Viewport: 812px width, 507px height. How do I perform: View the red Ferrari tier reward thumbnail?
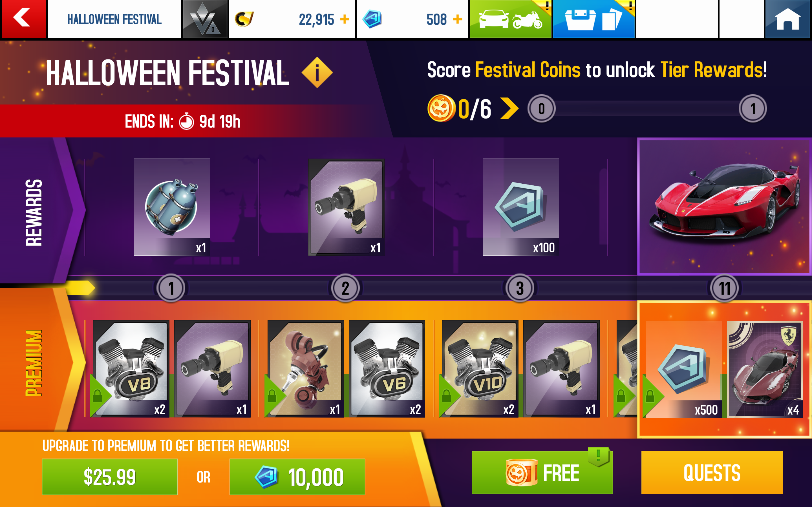[x=724, y=206]
